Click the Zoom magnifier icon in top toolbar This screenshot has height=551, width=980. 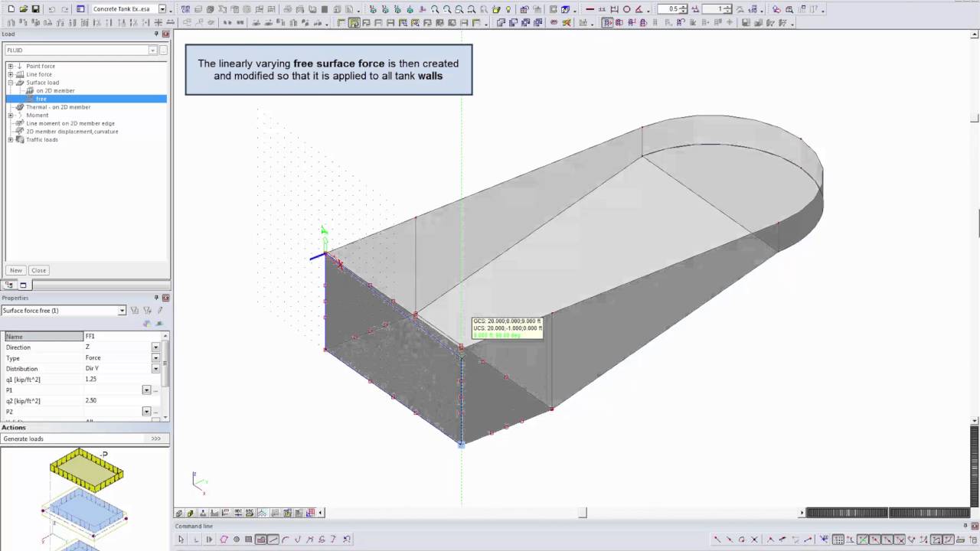pyautogui.click(x=435, y=9)
